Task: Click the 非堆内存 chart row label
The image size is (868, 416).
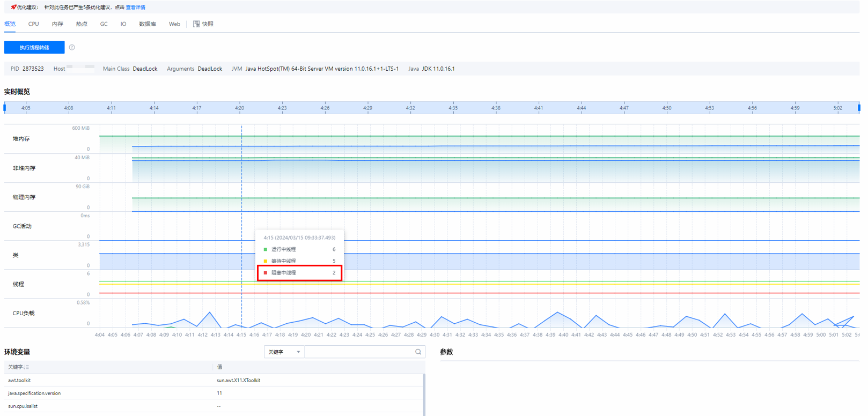Action: (24, 168)
